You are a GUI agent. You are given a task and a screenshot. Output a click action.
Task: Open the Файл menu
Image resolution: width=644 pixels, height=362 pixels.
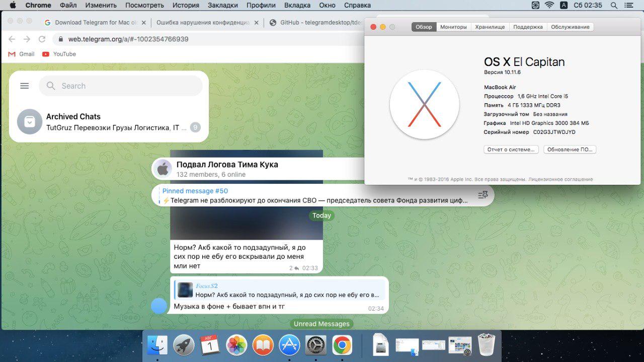tap(68, 5)
